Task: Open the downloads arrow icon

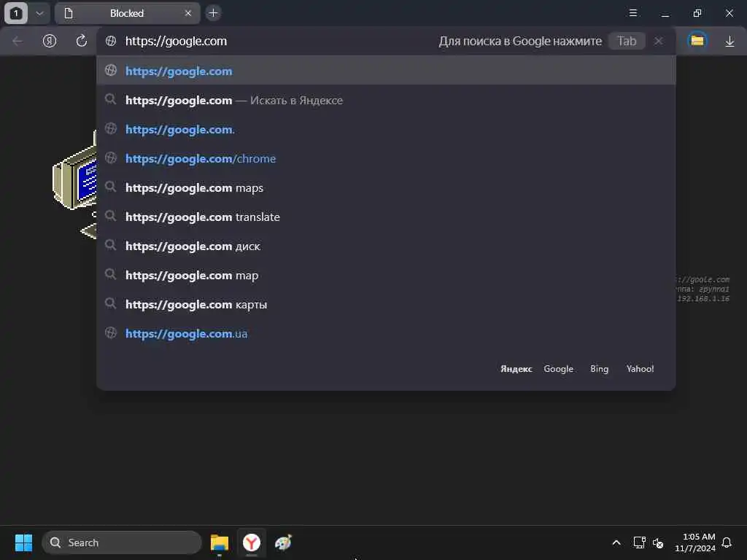Action: 729,41
